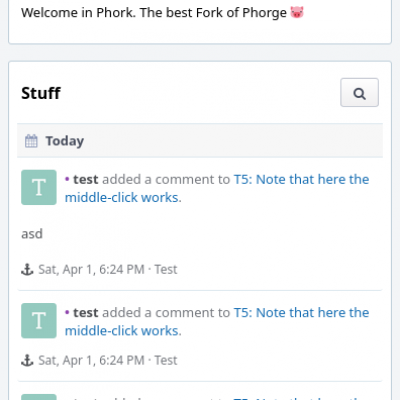400x400 pixels.
Task: Click the purple dot before first test username
Action: (67, 179)
